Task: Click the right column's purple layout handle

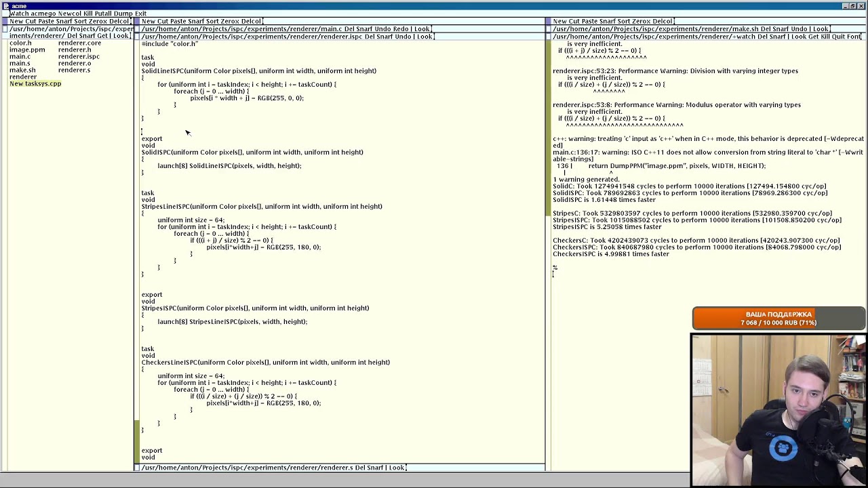Action: click(548, 22)
